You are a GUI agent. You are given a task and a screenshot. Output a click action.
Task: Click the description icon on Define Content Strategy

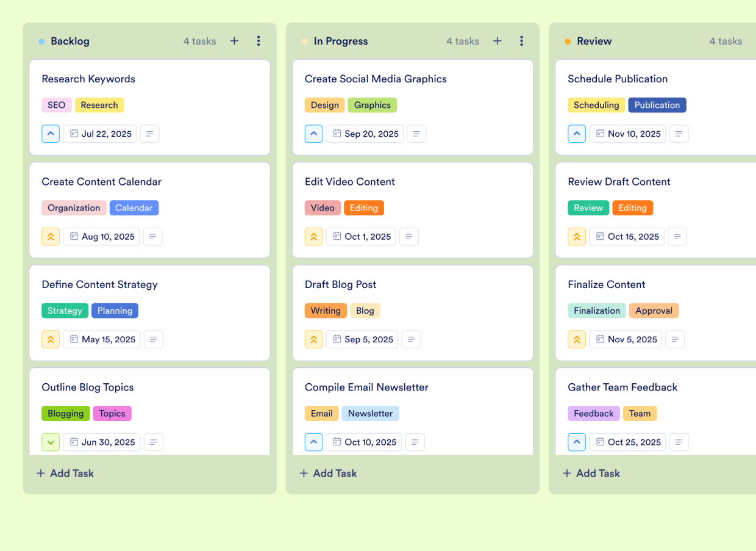tap(153, 339)
